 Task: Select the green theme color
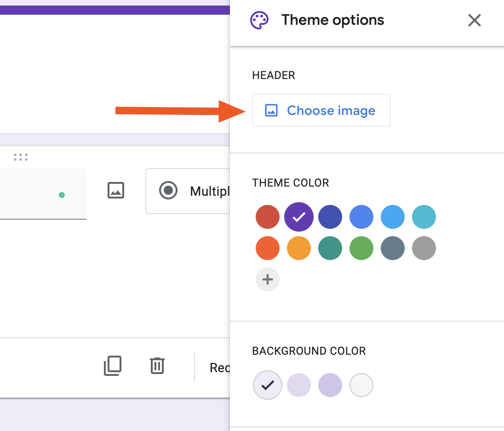361,248
